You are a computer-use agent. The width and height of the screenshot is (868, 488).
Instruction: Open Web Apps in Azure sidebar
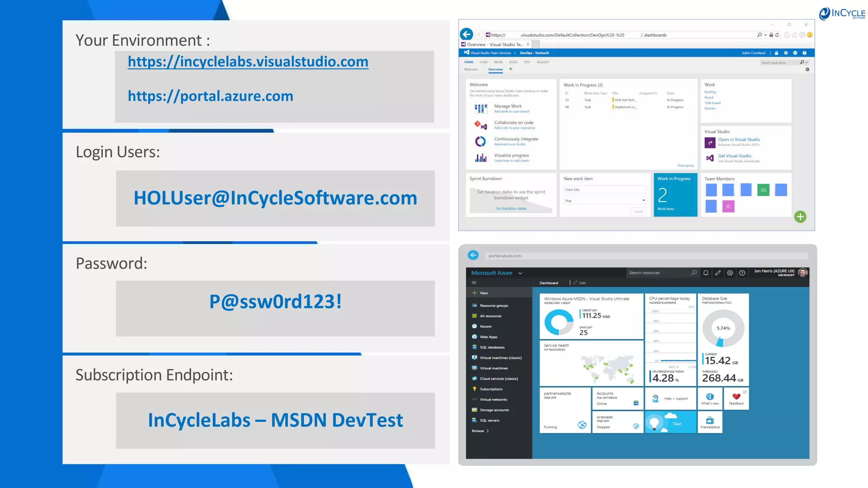tap(499, 337)
